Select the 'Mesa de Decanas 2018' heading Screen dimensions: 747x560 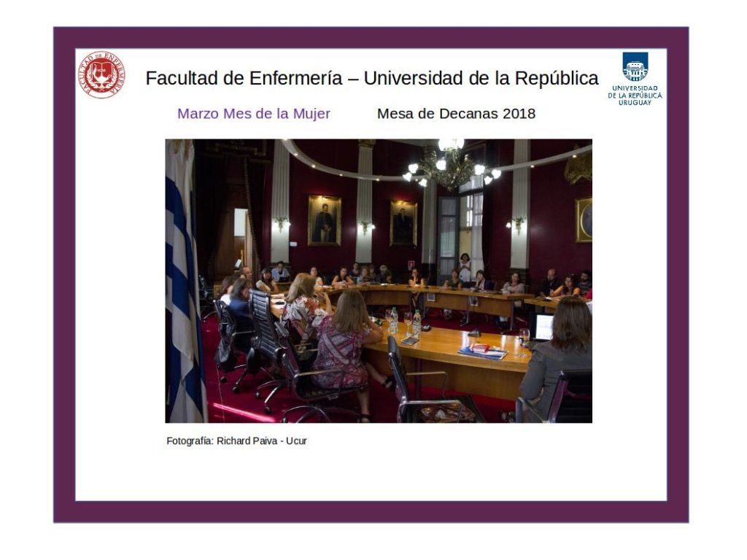point(456,114)
